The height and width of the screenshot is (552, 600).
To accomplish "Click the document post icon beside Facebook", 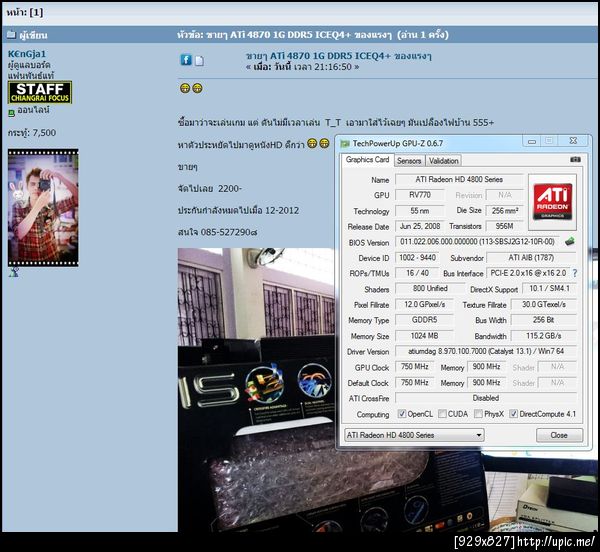I will pyautogui.click(x=199, y=61).
